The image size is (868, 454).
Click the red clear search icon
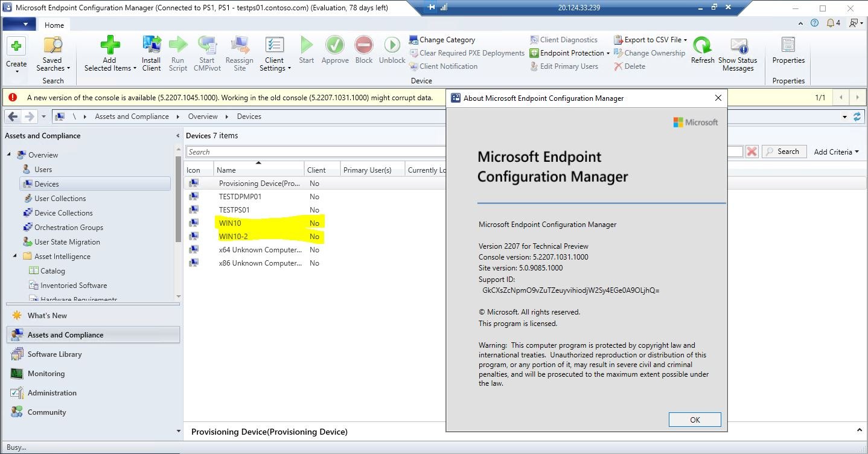(752, 152)
